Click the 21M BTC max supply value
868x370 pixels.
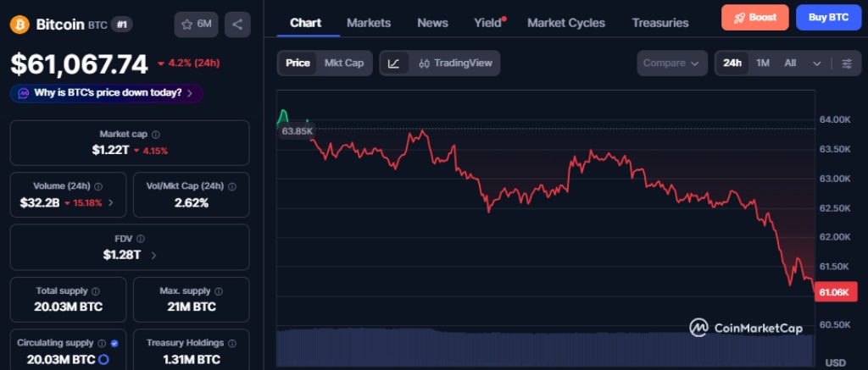coord(192,307)
